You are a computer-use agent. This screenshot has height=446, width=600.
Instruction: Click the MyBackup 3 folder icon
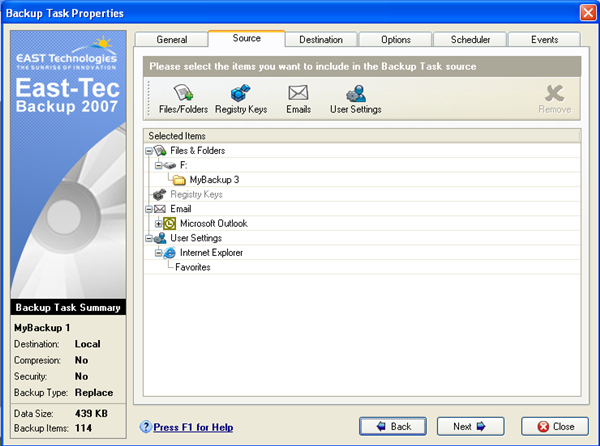pos(179,180)
